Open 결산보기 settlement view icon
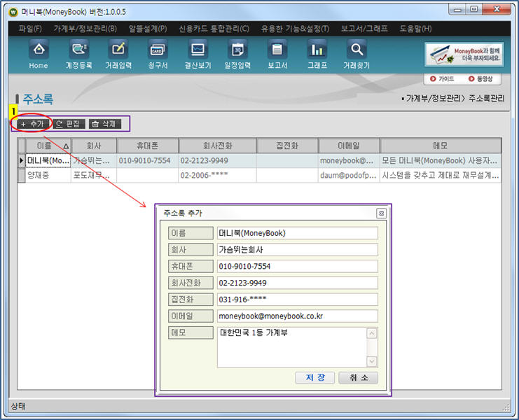Screen dimensions: 519x420 [198, 54]
